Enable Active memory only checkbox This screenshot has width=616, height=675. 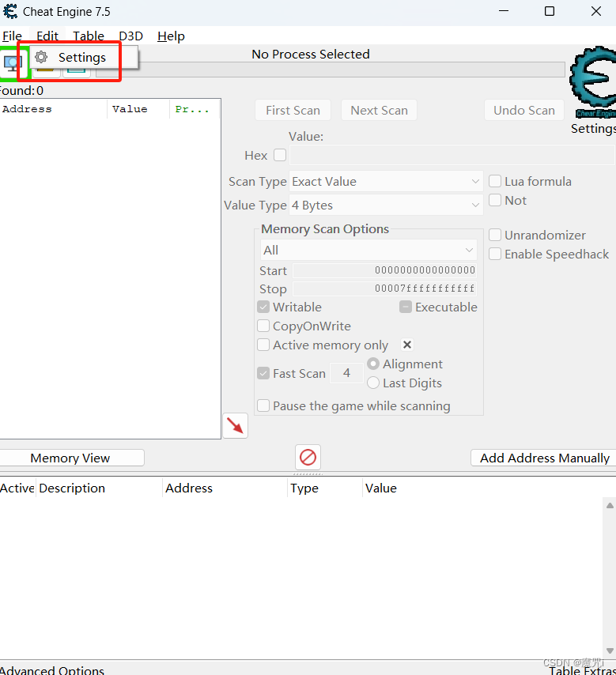pyautogui.click(x=263, y=345)
